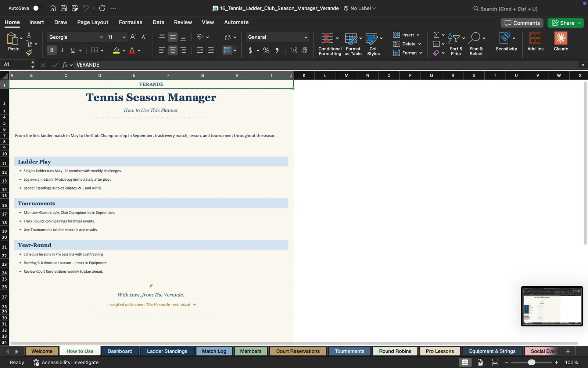Click the Redo icon in title bar
This screenshot has width=588, height=368.
(102, 8)
